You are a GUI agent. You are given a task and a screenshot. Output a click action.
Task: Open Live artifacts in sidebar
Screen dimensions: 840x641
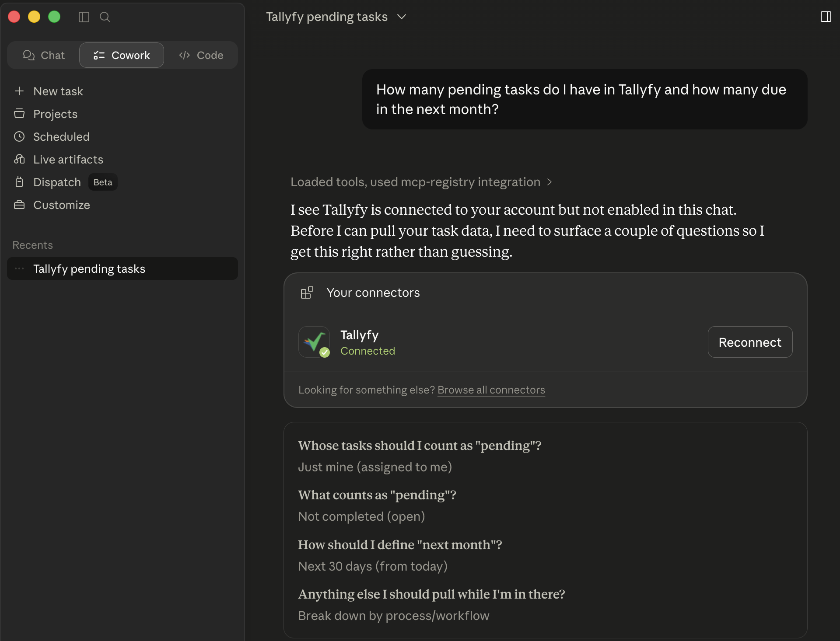[68, 159]
